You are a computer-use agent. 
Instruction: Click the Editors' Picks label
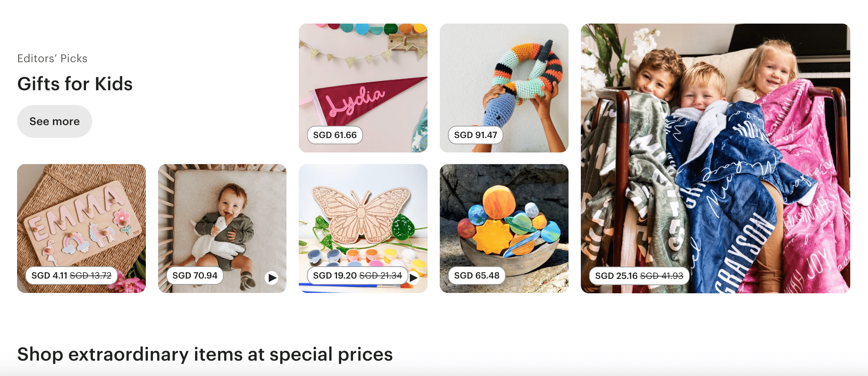pos(52,58)
